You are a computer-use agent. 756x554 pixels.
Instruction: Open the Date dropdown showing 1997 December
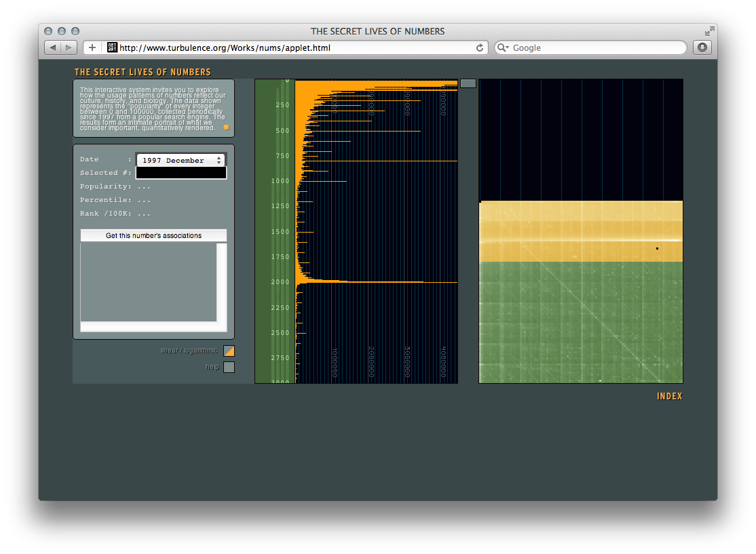click(x=181, y=160)
